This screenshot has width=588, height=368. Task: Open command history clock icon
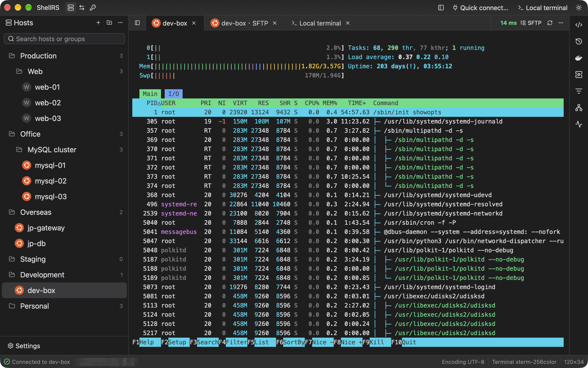coord(579,41)
